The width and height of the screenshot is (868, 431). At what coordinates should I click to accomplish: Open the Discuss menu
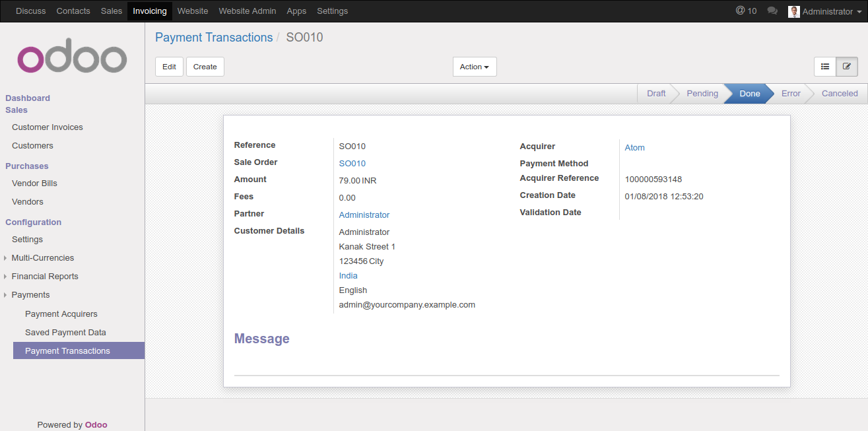point(31,11)
